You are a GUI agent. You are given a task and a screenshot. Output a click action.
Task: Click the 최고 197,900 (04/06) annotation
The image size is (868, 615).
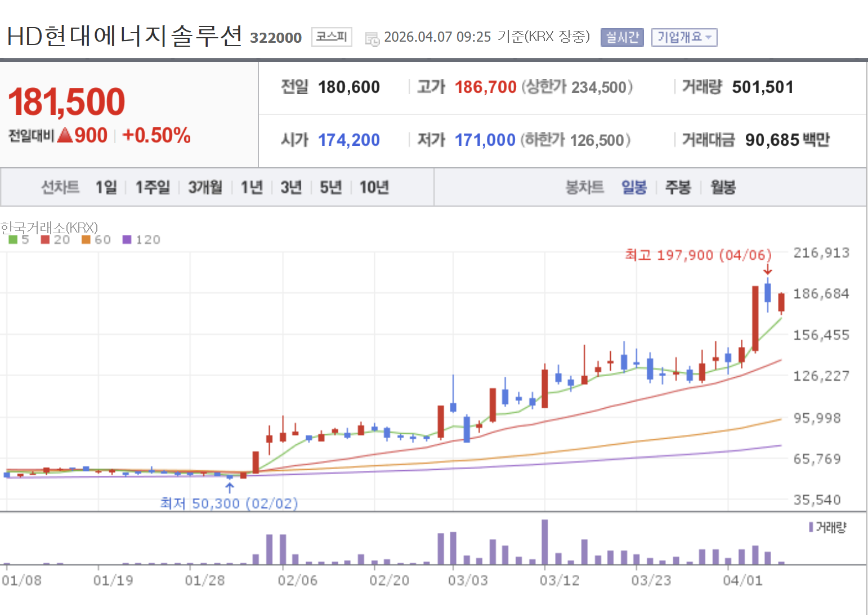[x=698, y=255]
